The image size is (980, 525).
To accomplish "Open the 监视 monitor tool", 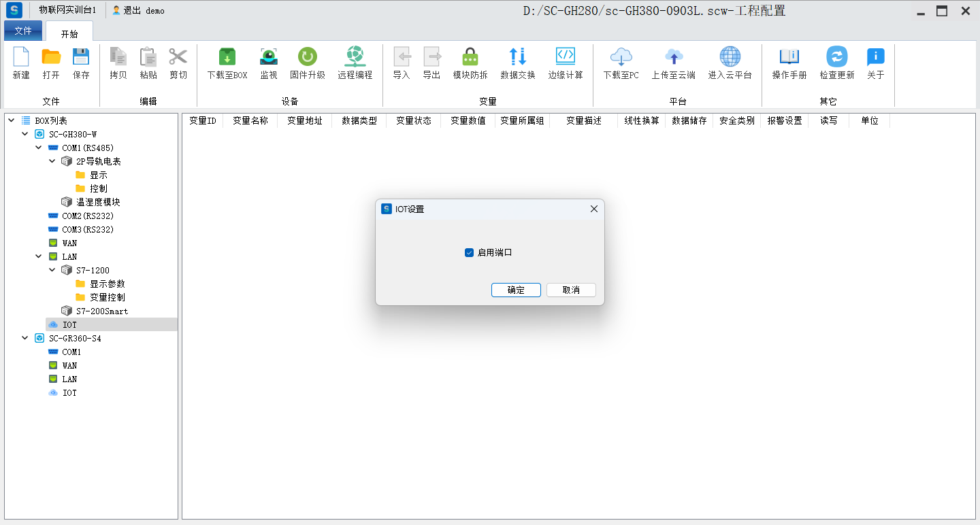I will click(x=269, y=57).
